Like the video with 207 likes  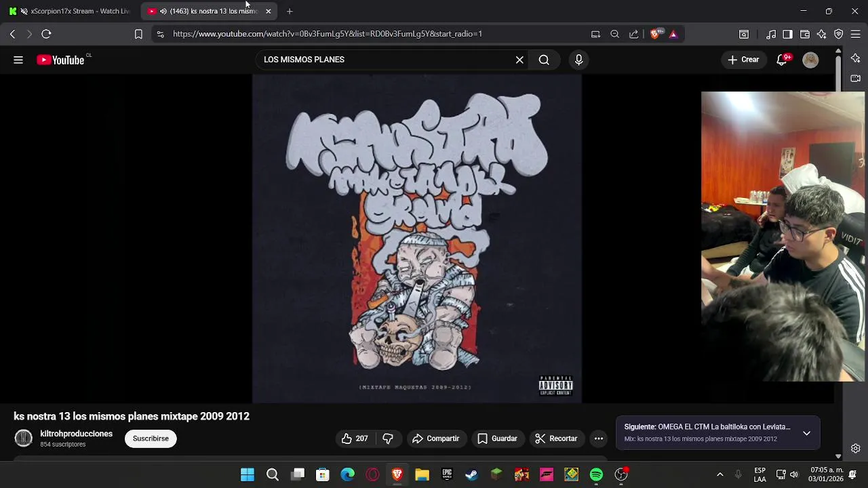(355, 439)
